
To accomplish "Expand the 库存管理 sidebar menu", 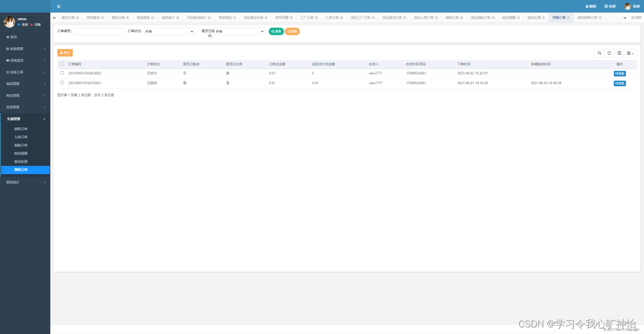I will 25,95.
